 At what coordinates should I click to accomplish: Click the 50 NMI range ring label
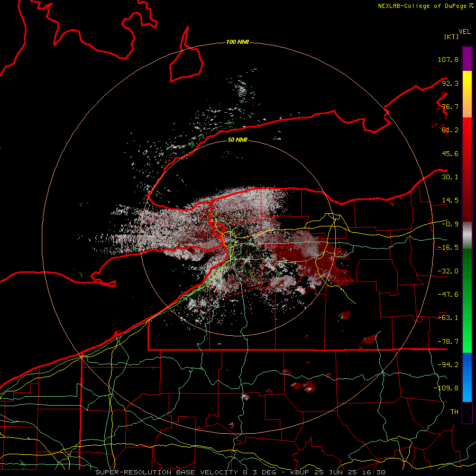237,140
